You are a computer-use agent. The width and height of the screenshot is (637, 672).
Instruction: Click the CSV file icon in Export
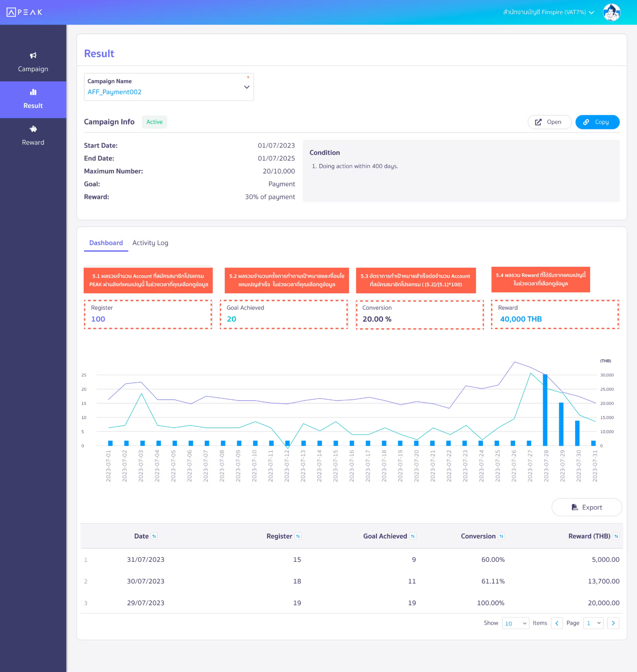coord(574,507)
